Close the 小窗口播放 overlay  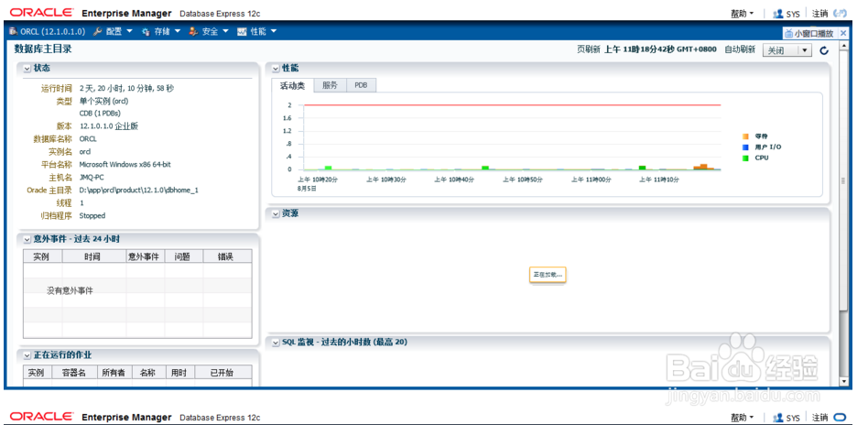843,33
